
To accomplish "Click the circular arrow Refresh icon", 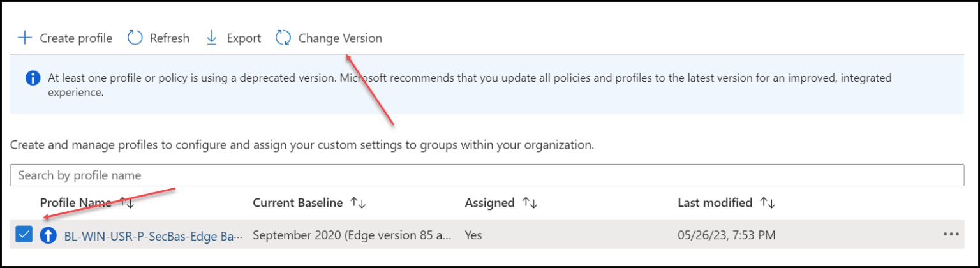I will click(x=135, y=38).
